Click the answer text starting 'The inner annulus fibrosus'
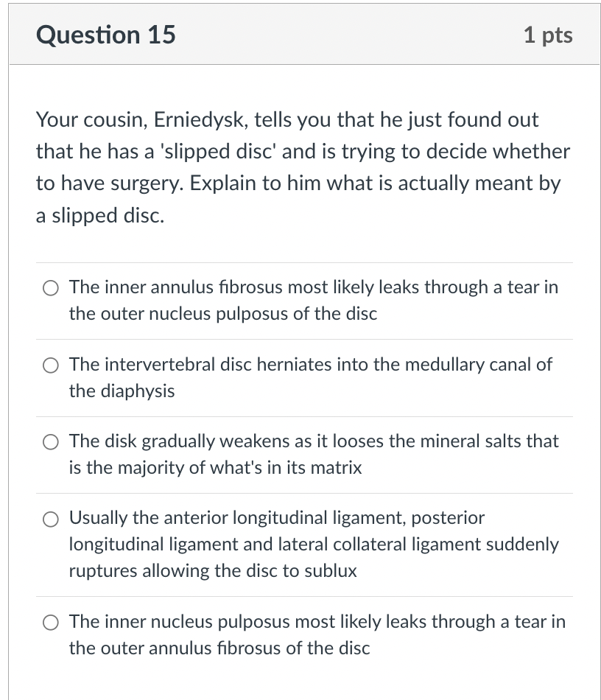The height and width of the screenshot is (700, 601). (313, 301)
